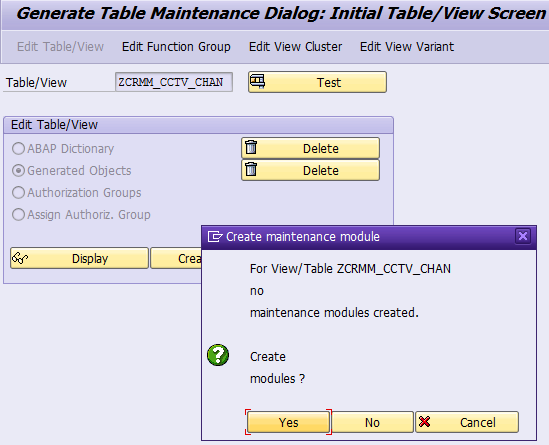Click the dialog title icon beside Create maintenance module
The width and height of the screenshot is (549, 445).
click(215, 237)
